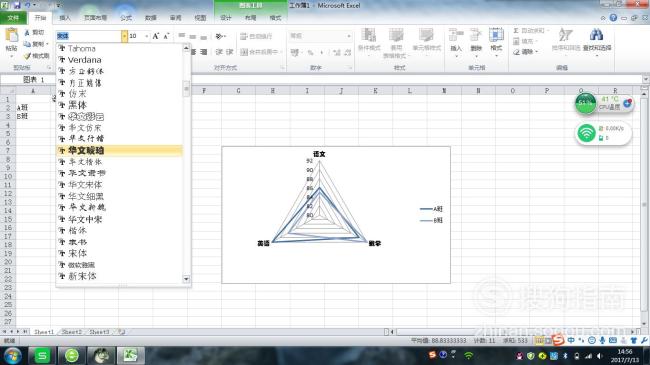Open the Alignment group dialog launcher

click(x=282, y=68)
